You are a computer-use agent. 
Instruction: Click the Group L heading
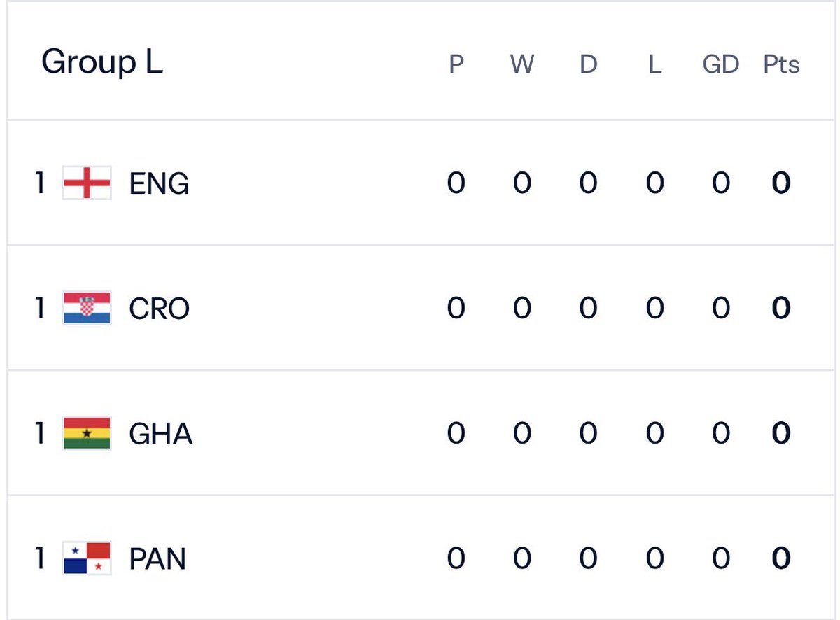(x=102, y=62)
